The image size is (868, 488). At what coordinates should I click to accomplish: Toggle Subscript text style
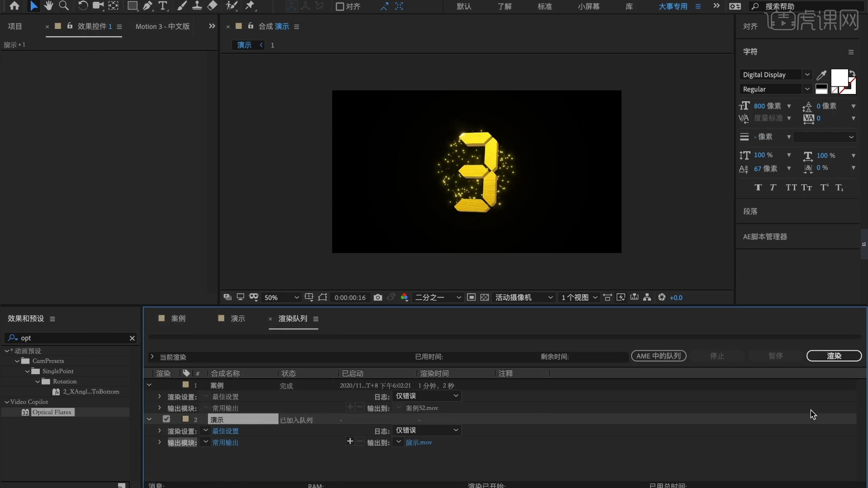[840, 188]
